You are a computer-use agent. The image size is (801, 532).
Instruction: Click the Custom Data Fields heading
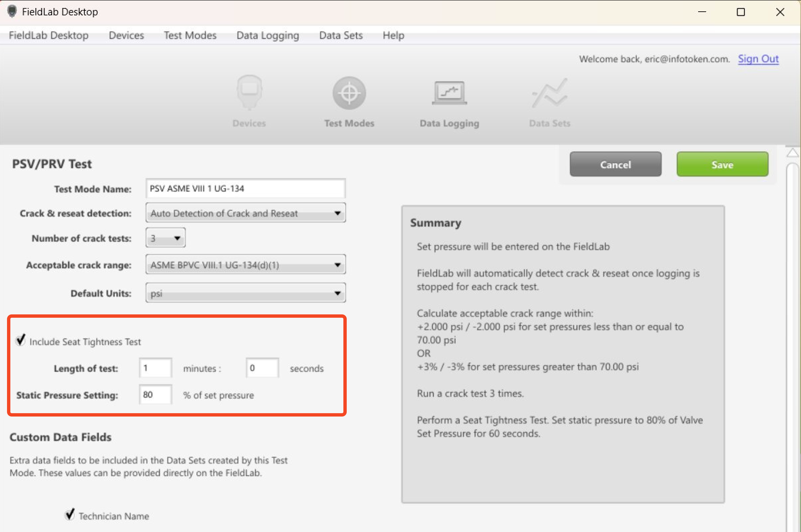(x=60, y=437)
